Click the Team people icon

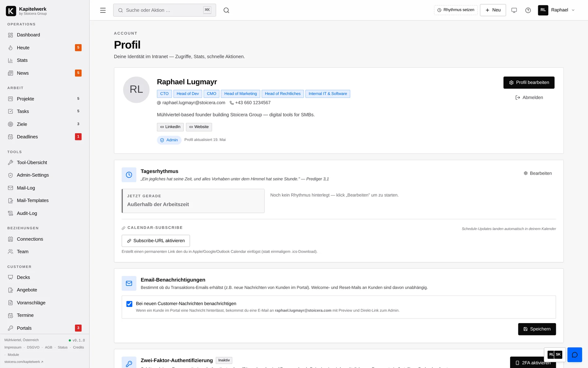point(11,252)
